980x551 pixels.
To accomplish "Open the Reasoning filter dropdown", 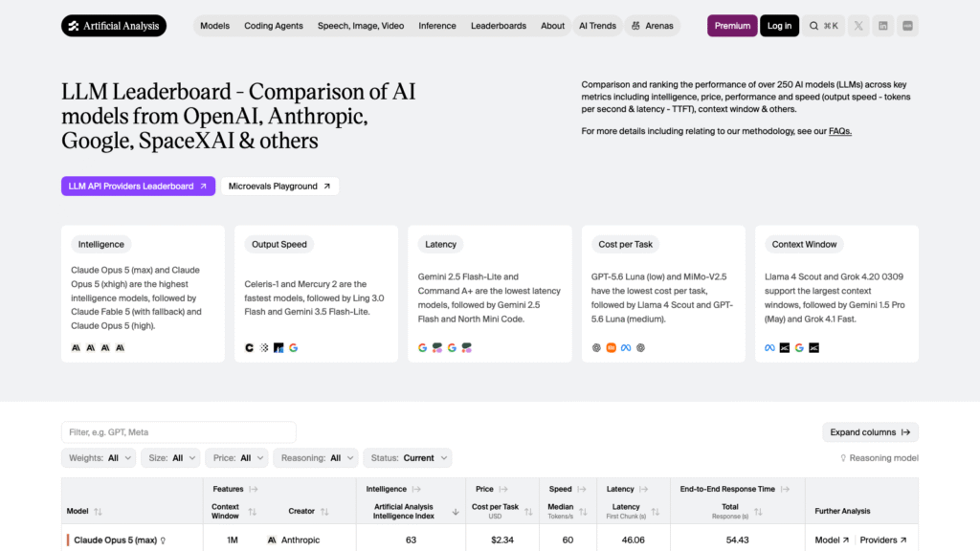I will pyautogui.click(x=316, y=458).
